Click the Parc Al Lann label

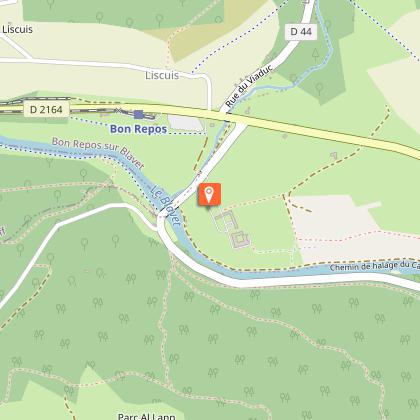tap(147, 416)
